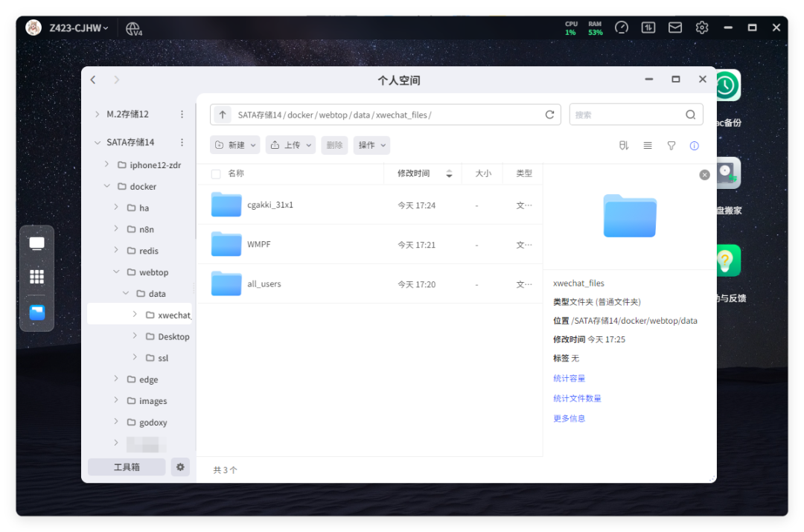804x532 pixels.
Task: Open the filter funnel icon
Action: pyautogui.click(x=671, y=146)
